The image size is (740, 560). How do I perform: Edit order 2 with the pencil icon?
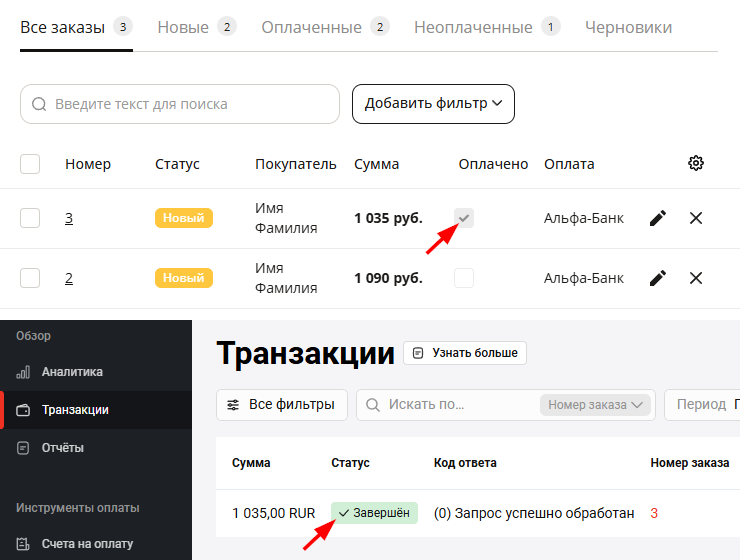[658, 278]
